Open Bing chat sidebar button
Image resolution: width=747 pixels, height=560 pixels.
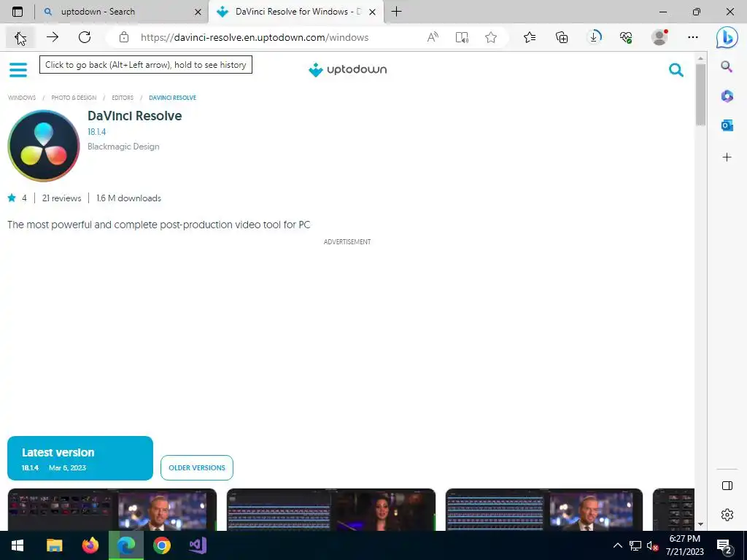point(727,37)
